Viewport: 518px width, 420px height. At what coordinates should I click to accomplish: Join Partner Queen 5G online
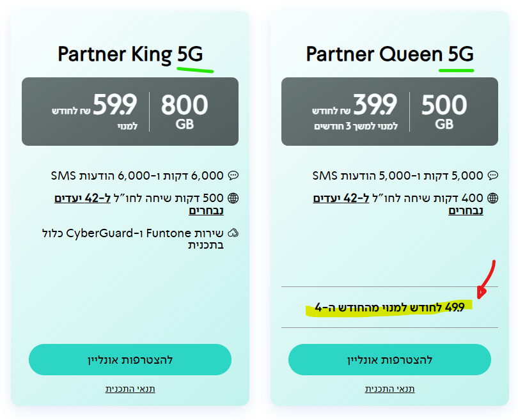pos(389,359)
